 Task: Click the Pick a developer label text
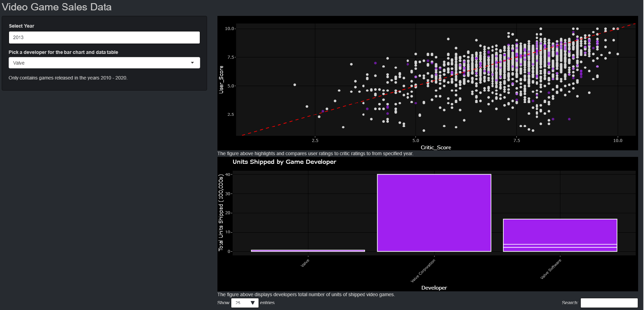pos(63,52)
